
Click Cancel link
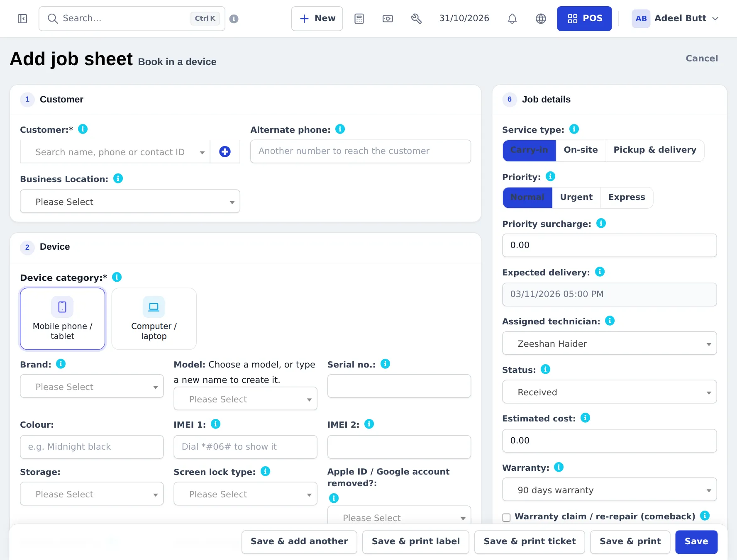pyautogui.click(x=702, y=58)
